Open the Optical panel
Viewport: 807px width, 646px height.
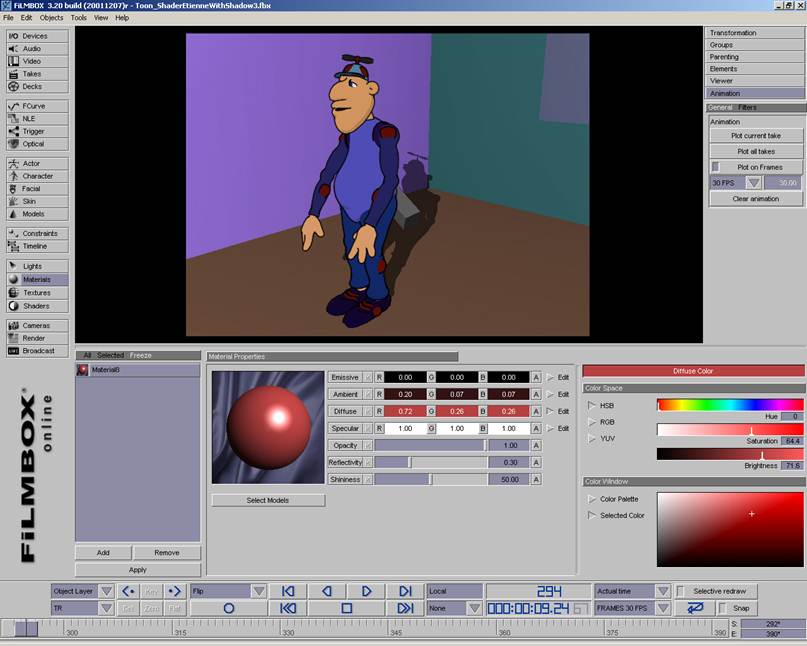click(x=37, y=144)
